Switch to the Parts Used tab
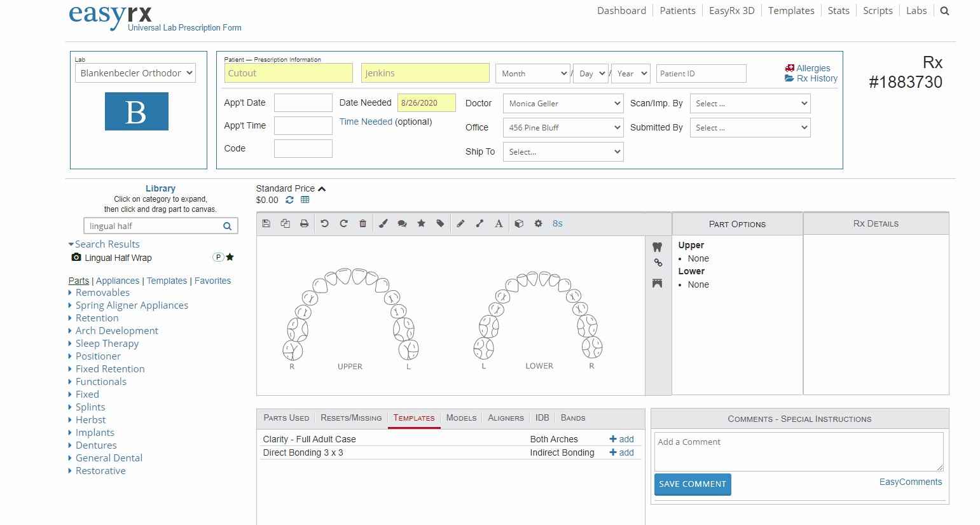The width and height of the screenshot is (980, 525). [x=286, y=417]
